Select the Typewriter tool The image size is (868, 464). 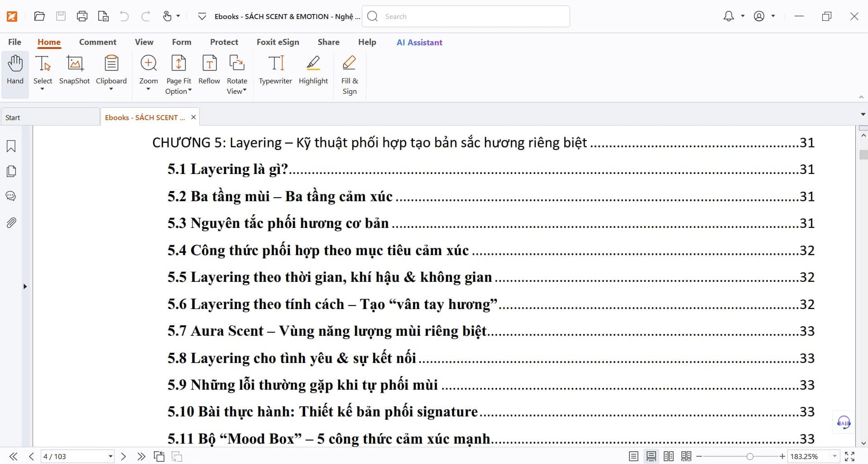click(x=275, y=71)
